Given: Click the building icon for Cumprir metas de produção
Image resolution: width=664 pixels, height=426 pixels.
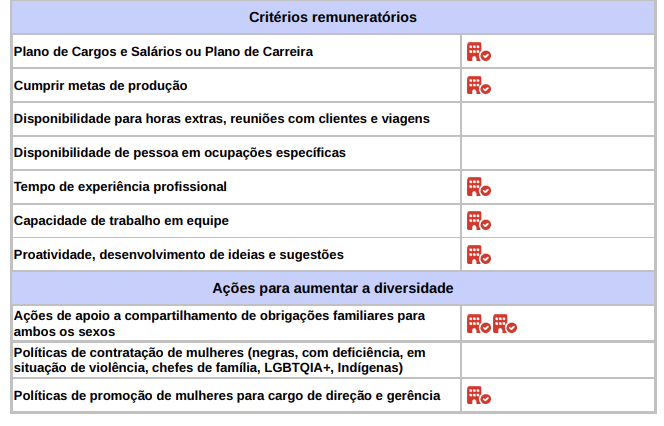Looking at the screenshot, I should [x=478, y=86].
